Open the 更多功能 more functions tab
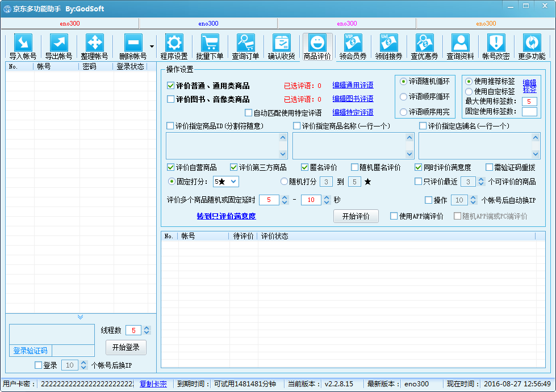 (532, 47)
